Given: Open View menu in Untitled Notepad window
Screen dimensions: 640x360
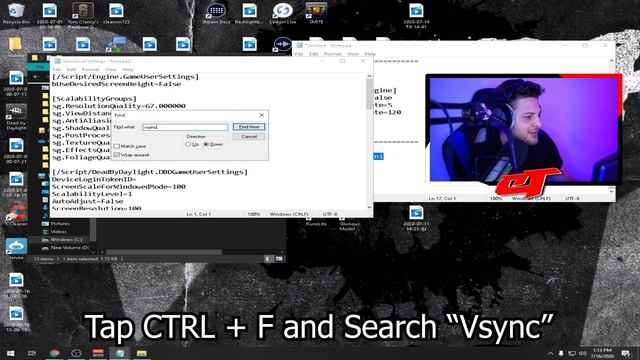Looking at the screenshot, I should click(353, 54).
